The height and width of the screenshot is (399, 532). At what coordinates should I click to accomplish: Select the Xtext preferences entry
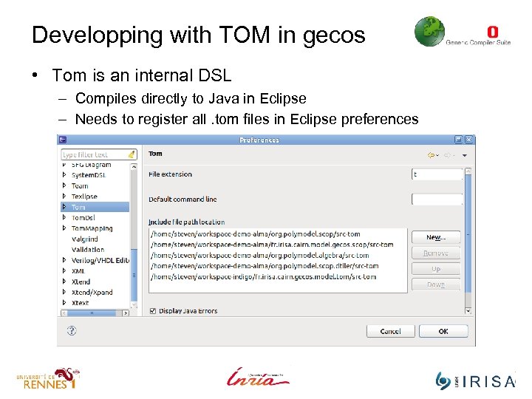(x=80, y=303)
